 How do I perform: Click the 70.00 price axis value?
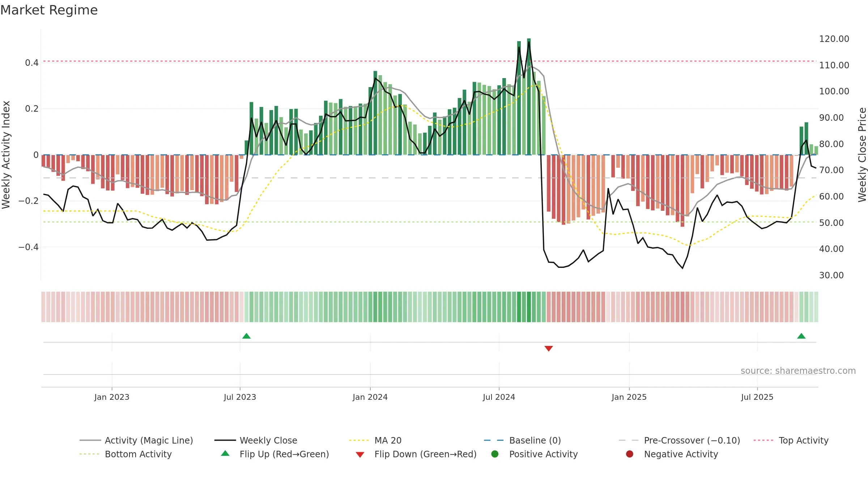[x=831, y=170]
